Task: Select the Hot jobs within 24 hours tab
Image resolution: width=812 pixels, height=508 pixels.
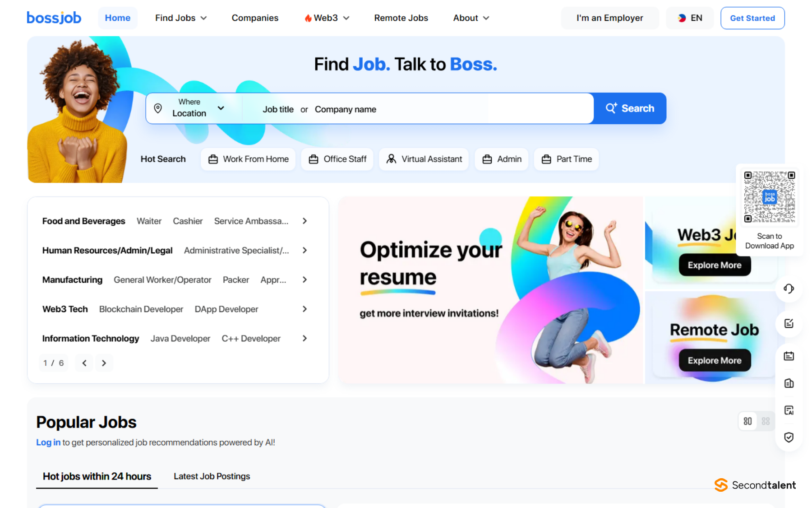Action: tap(97, 476)
